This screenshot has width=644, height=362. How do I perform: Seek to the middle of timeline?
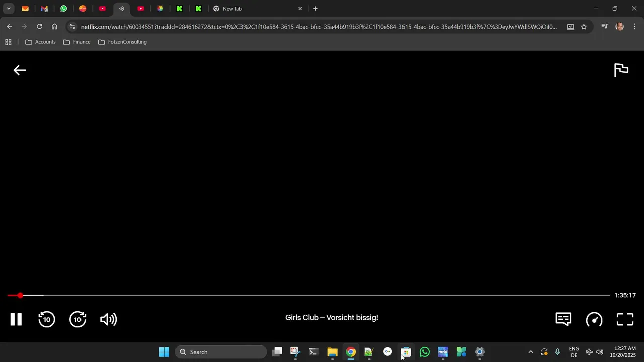click(x=308, y=295)
